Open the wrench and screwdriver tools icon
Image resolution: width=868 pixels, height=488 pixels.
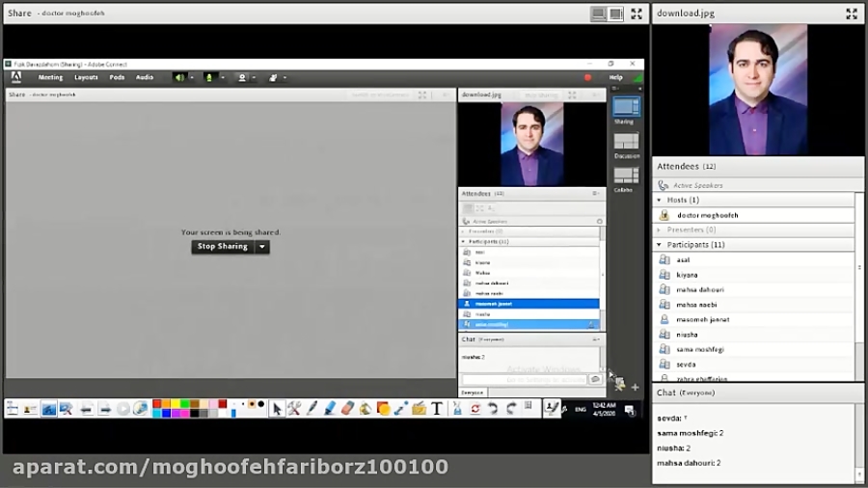(x=294, y=409)
